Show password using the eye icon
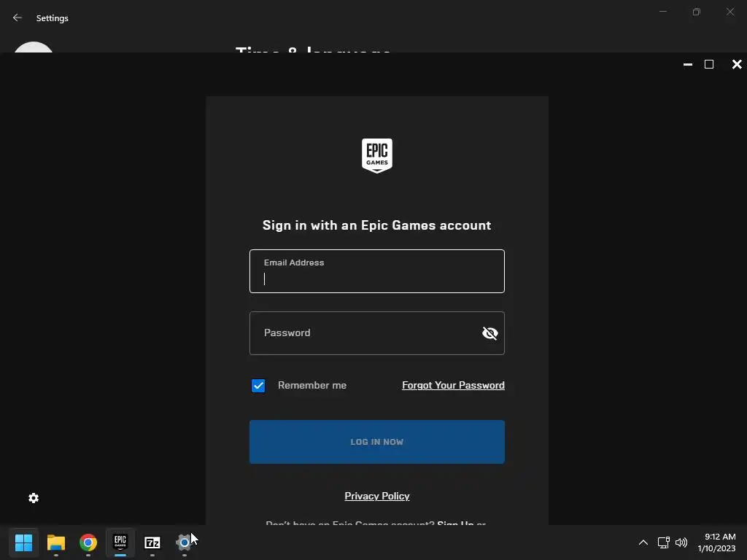The height and width of the screenshot is (560, 747). tap(489, 333)
